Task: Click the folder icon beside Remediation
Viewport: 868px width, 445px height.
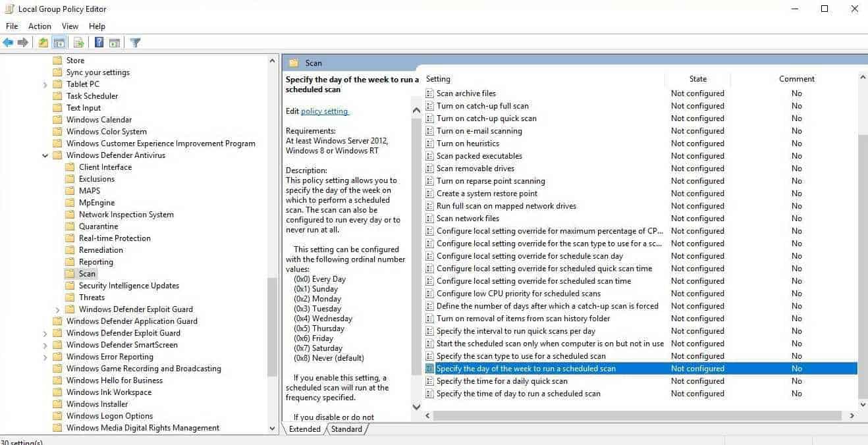Action: [x=70, y=250]
